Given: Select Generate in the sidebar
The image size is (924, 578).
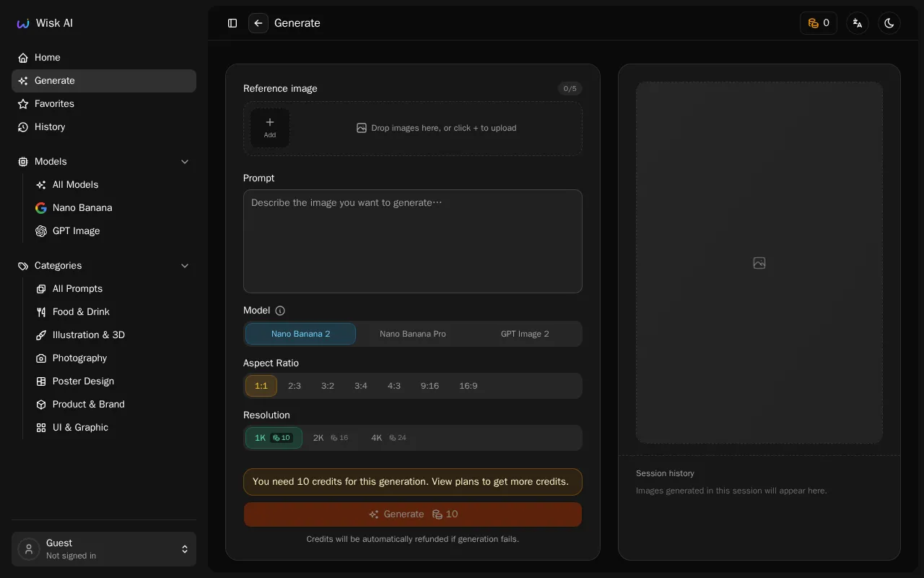Looking at the screenshot, I should (x=104, y=81).
